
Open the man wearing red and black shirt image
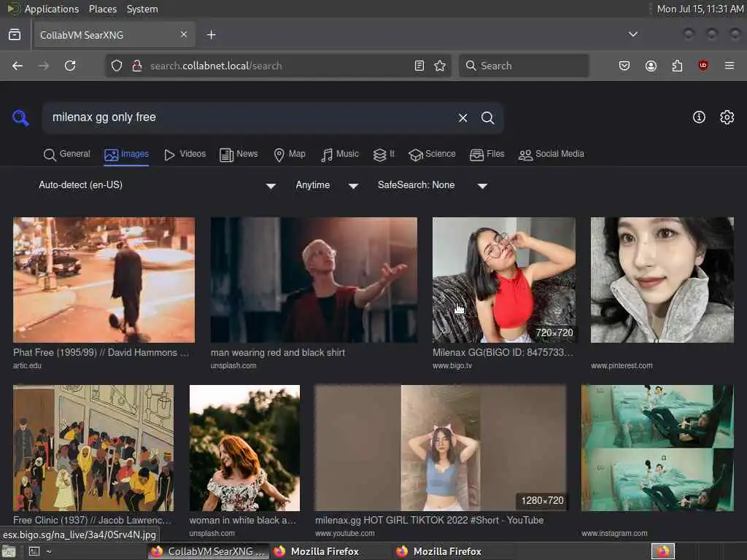pos(314,280)
